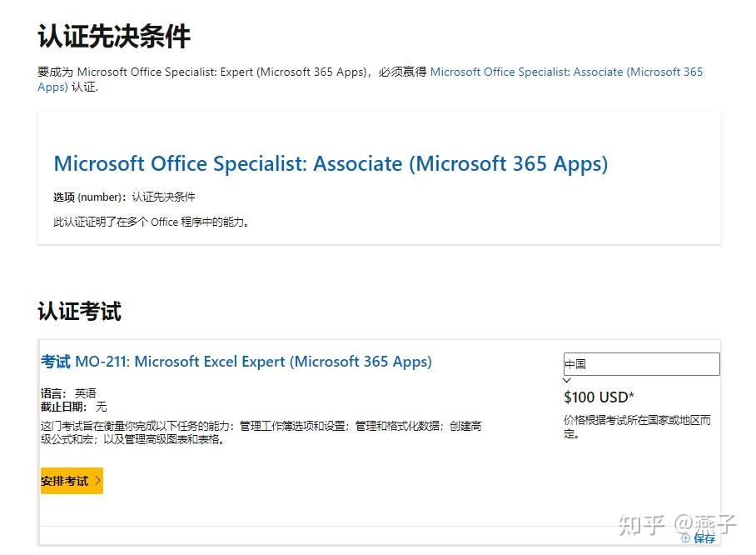Image resolution: width=756 pixels, height=555 pixels.
Task: Click the 截止日期: 无 label
Action: point(74,407)
